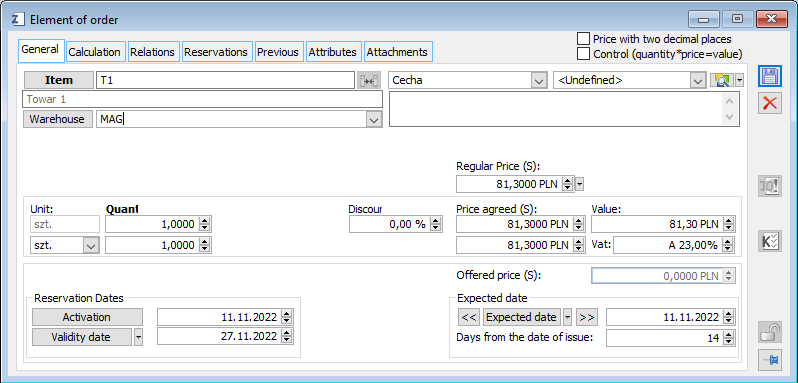The height and width of the screenshot is (383, 798).
Task: Click the Activation button
Action: 87,317
